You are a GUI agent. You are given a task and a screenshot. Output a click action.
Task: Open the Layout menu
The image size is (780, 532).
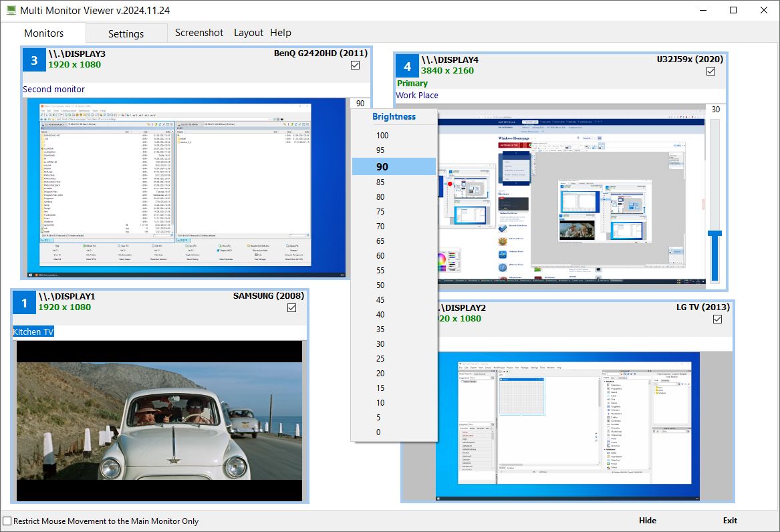click(248, 32)
